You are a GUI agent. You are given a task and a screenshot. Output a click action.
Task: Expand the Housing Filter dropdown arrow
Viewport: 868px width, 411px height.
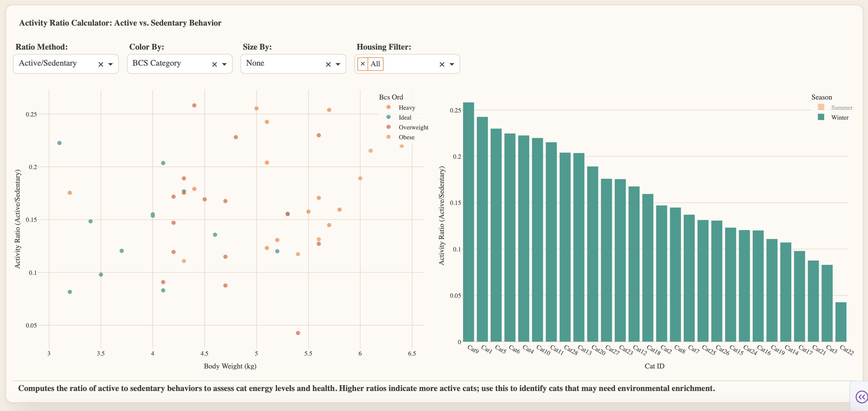452,64
